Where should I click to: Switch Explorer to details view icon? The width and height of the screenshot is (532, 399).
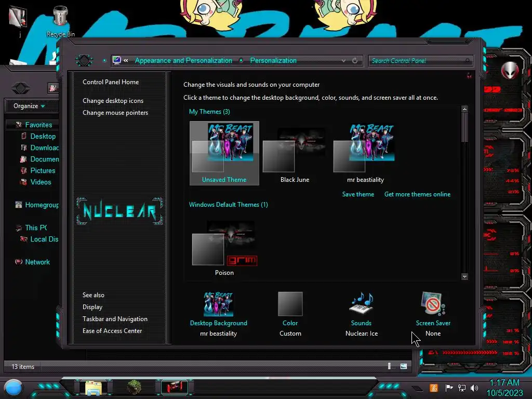389,366
